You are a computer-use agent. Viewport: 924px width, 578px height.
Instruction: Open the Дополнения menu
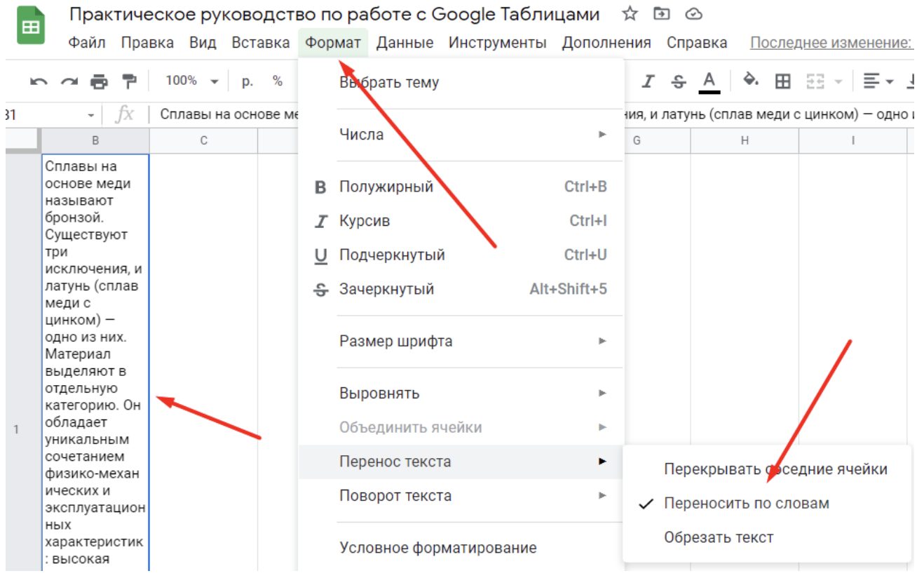click(x=606, y=43)
